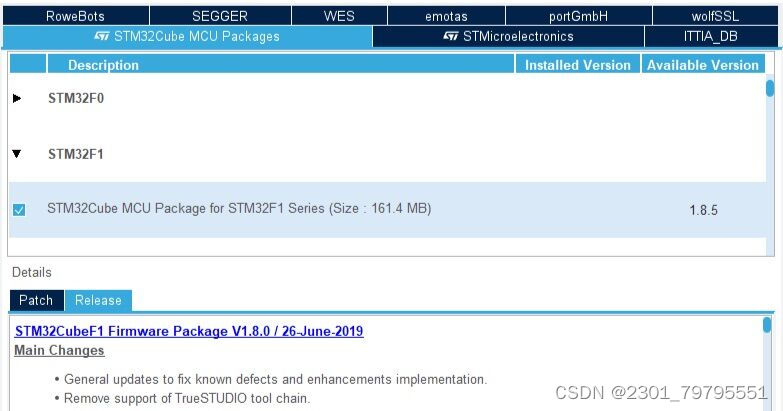Open the emotas tab

pos(446,16)
